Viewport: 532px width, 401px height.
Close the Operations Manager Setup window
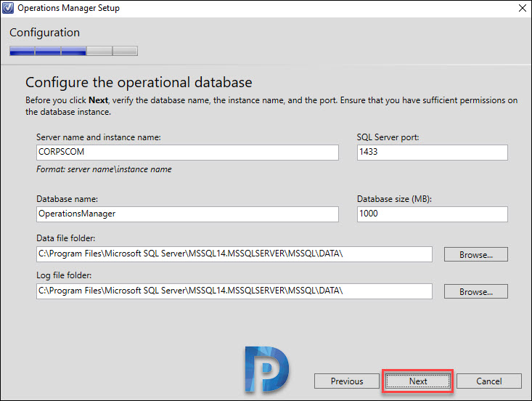click(523, 8)
